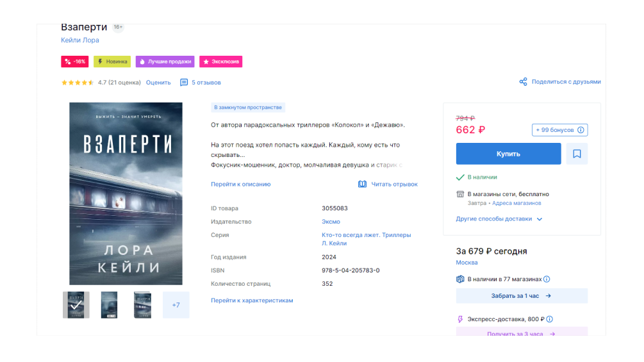Click info icon beside Экспресс-доставка 800 ₽
The image size is (644, 362).
point(550,319)
